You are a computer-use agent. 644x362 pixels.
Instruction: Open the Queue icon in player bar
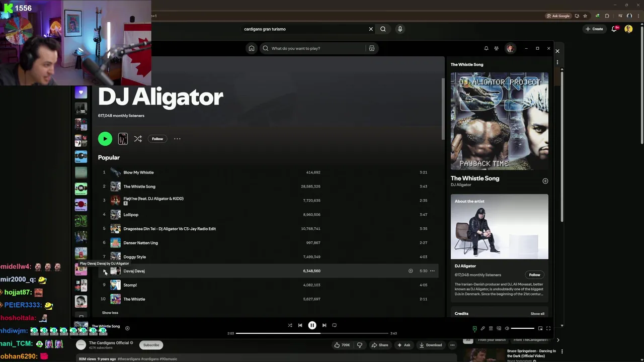pyautogui.click(x=491, y=328)
